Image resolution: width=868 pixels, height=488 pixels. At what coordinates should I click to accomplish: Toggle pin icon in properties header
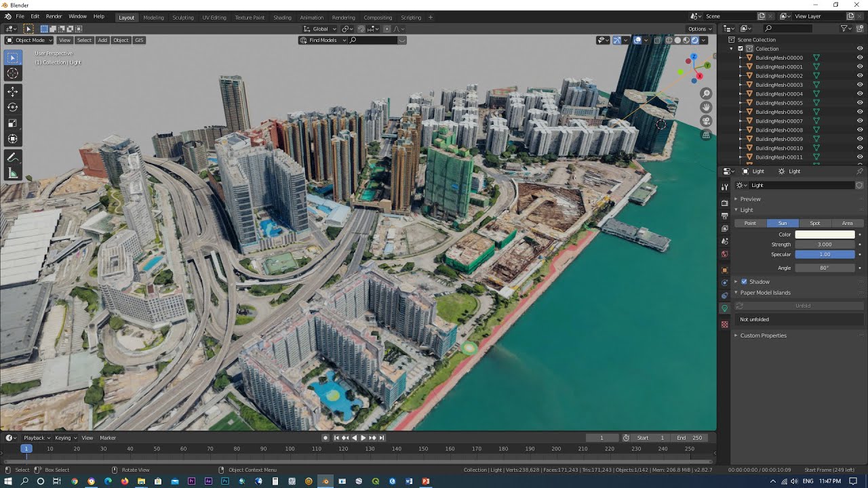(x=860, y=171)
